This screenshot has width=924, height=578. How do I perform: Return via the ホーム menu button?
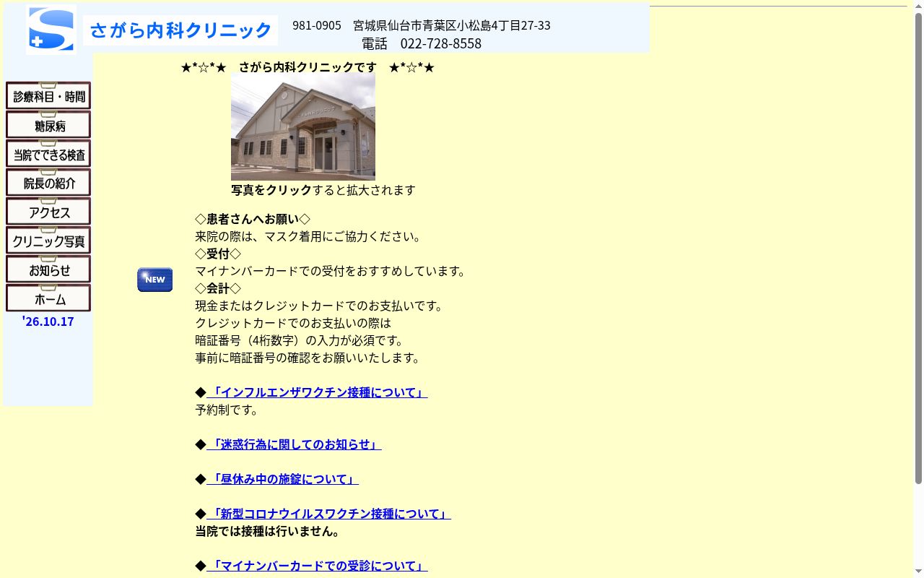click(x=48, y=298)
